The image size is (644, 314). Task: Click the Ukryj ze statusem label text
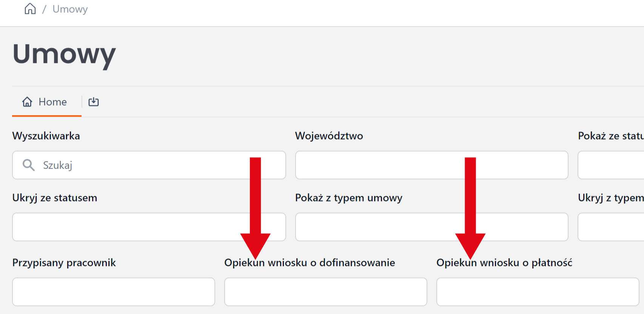54,198
